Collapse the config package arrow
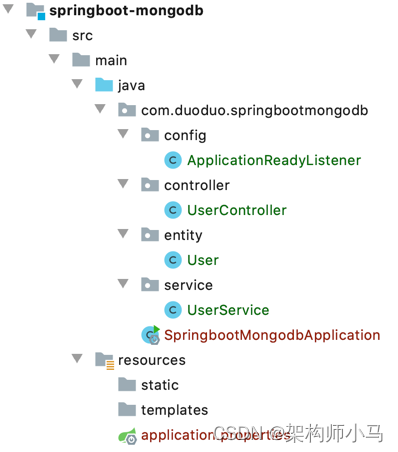This screenshot has height=452, width=398. (x=123, y=134)
